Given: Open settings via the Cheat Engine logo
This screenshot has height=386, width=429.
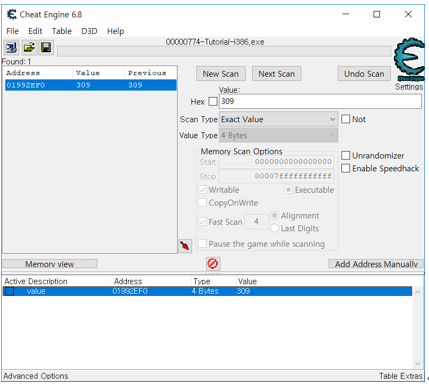Looking at the screenshot, I should pos(409,59).
